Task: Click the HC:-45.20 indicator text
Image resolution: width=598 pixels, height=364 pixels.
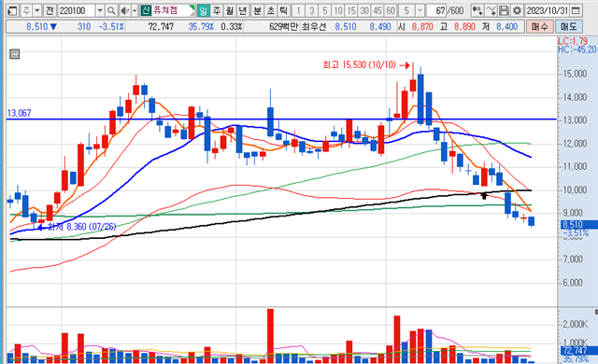Action: pyautogui.click(x=577, y=49)
